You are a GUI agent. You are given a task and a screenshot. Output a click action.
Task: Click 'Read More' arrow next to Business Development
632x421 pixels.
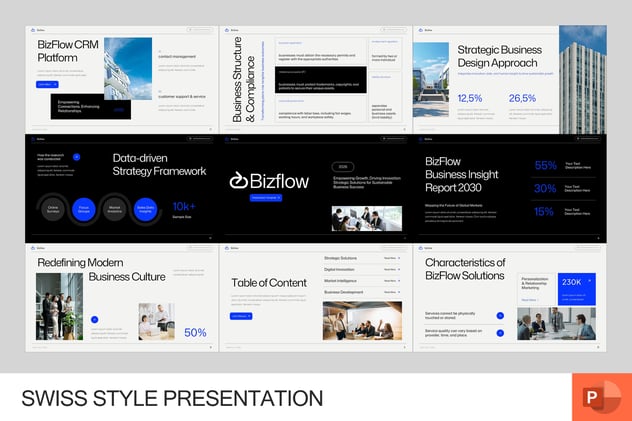pyautogui.click(x=392, y=292)
